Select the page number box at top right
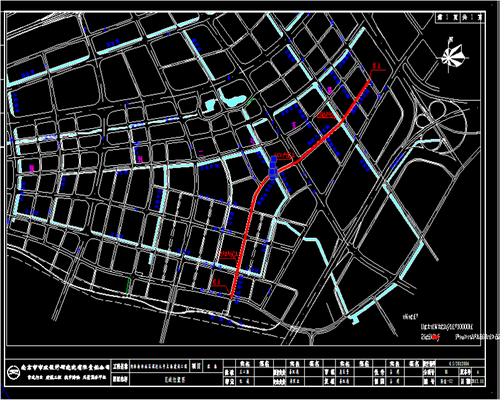500x400 pixels. point(460,18)
